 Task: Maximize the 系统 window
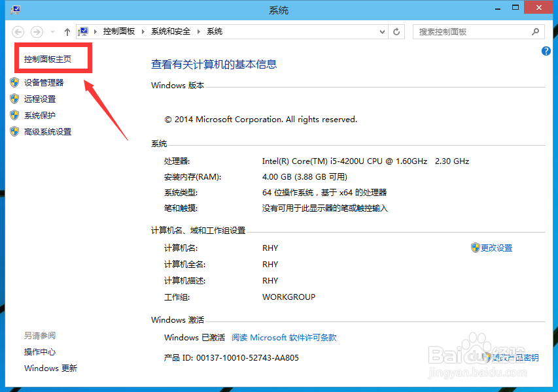(x=515, y=8)
